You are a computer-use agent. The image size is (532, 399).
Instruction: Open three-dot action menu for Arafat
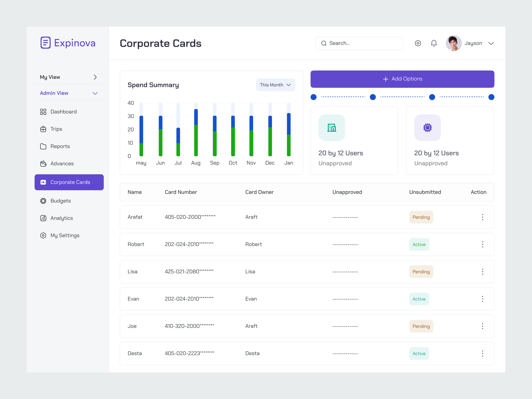click(x=482, y=217)
